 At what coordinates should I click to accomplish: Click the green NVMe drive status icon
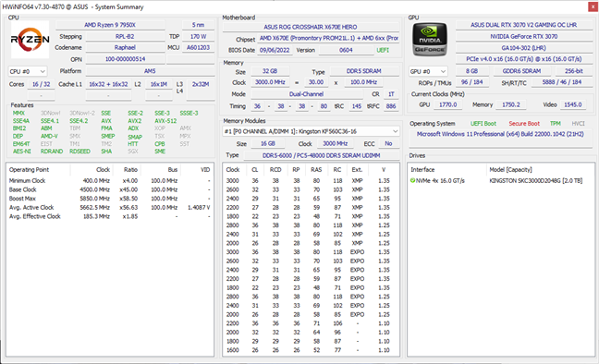click(x=412, y=181)
